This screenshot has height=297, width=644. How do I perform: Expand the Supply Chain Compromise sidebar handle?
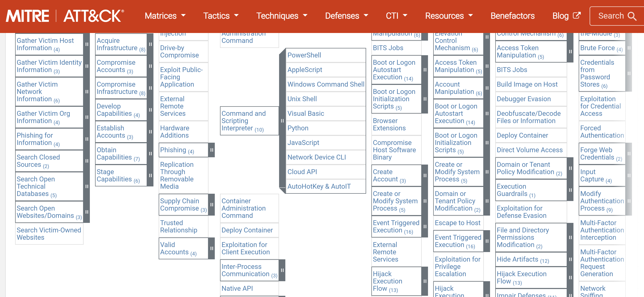click(211, 205)
